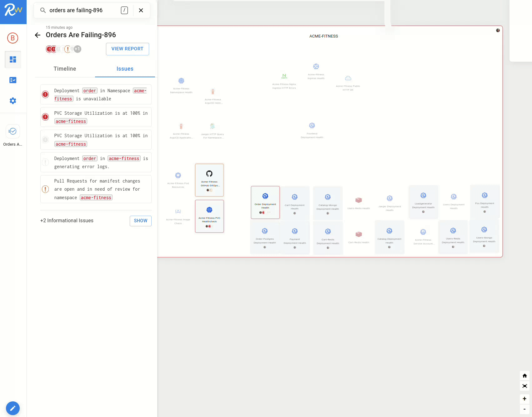This screenshot has width=532, height=417.
Task: Show the 2 informational issues
Action: tap(140, 221)
